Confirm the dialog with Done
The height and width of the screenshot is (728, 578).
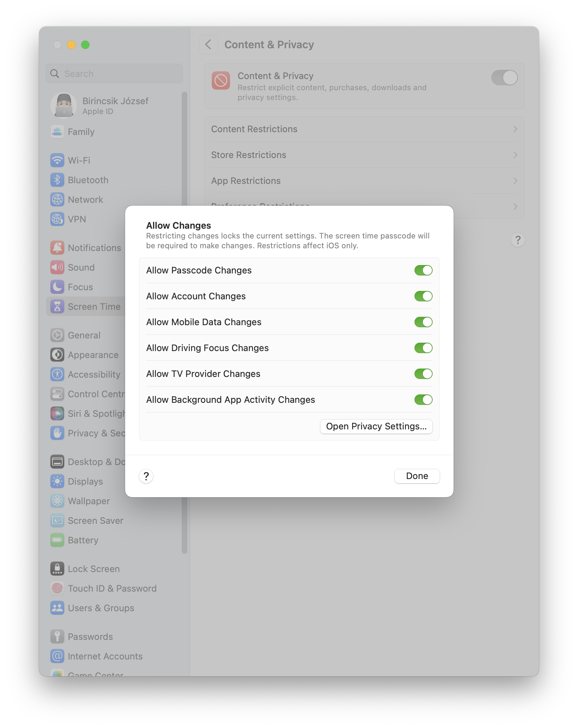417,476
